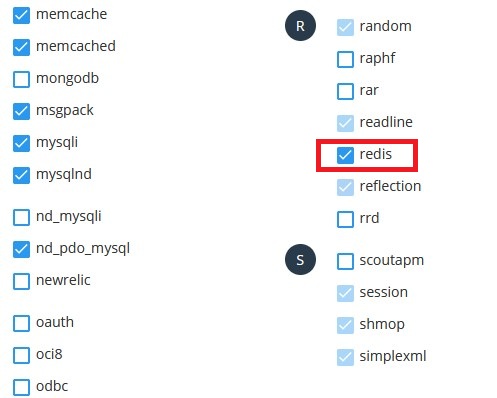Click the R section letter badge
This screenshot has width=497, height=398.
click(300, 26)
